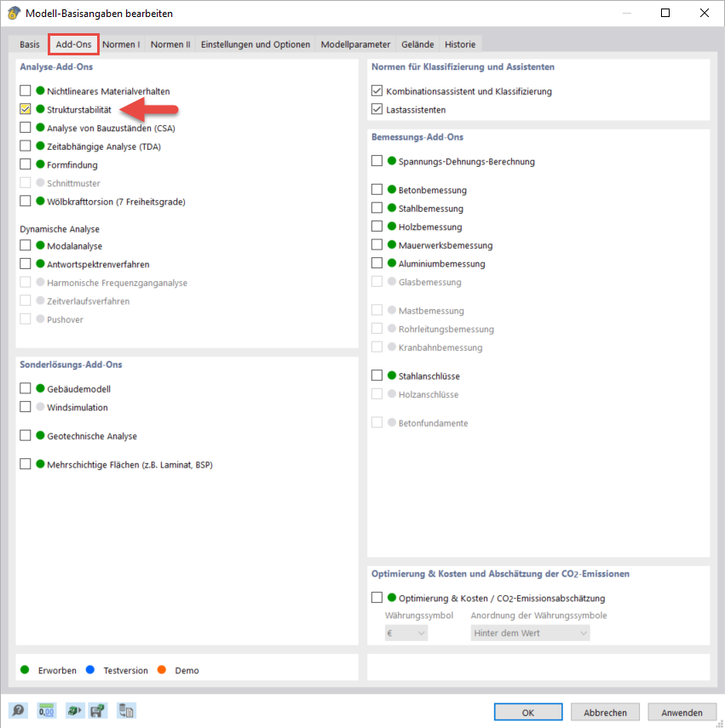725x728 pixels.
Task: Click the Dynamische Analyse heading
Action: coord(60,229)
